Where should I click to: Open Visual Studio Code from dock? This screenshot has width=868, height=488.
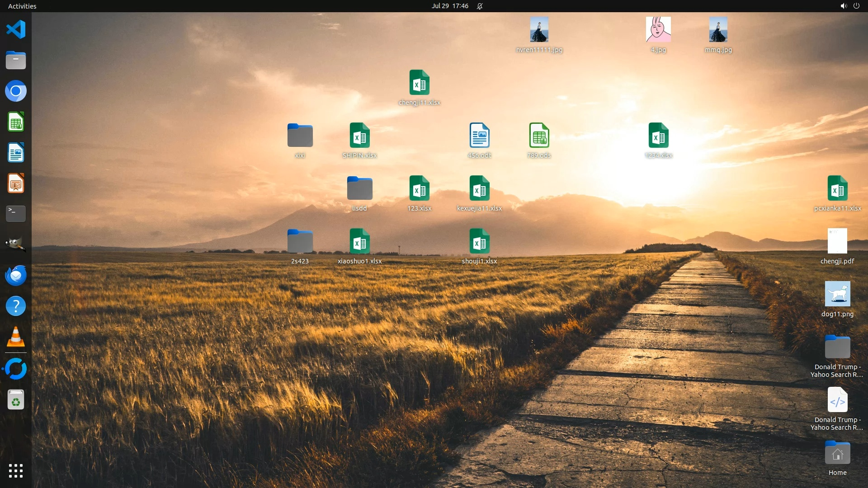pos(16,30)
